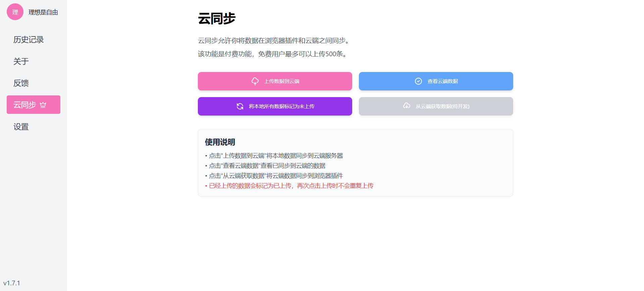The image size is (644, 291).
Task: Click the red warning line about 已经上传的数据
Action: click(289, 186)
